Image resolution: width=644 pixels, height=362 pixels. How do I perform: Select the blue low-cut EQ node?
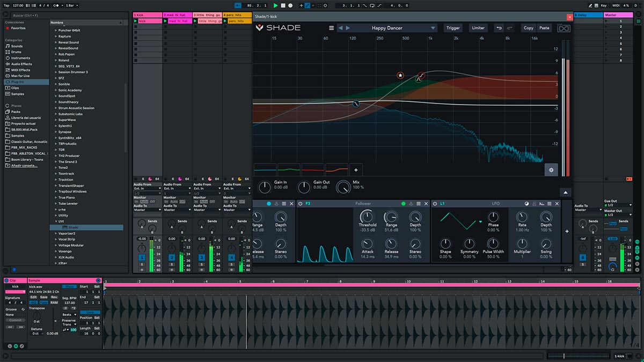pos(355,104)
